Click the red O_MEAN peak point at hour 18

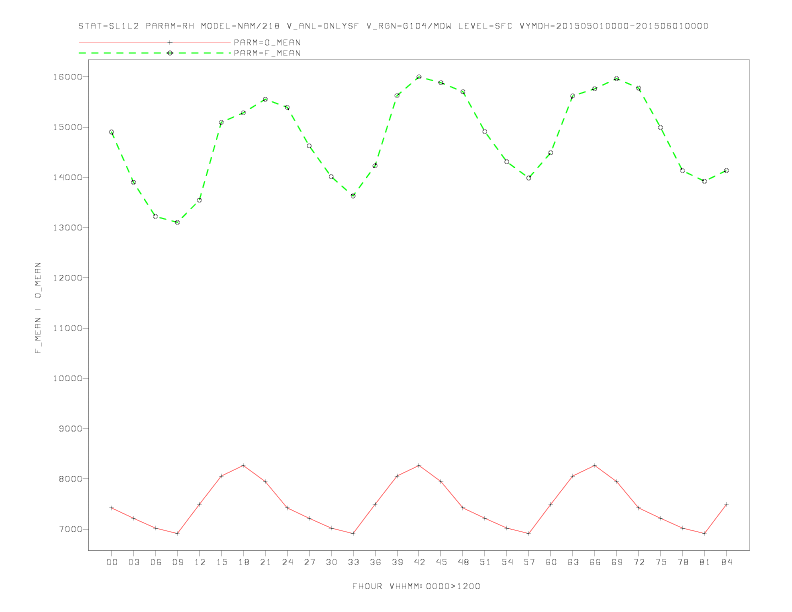pyautogui.click(x=243, y=466)
